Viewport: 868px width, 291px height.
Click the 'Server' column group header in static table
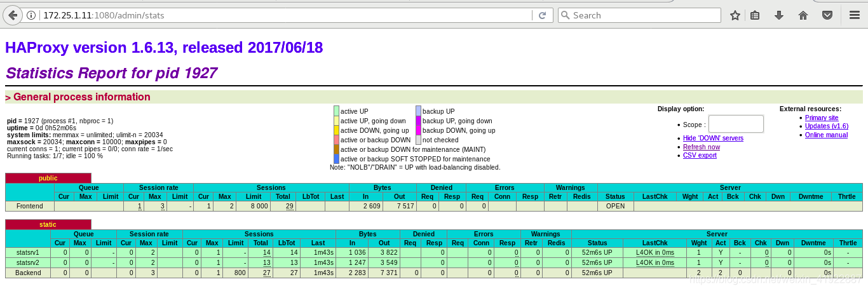(717, 234)
